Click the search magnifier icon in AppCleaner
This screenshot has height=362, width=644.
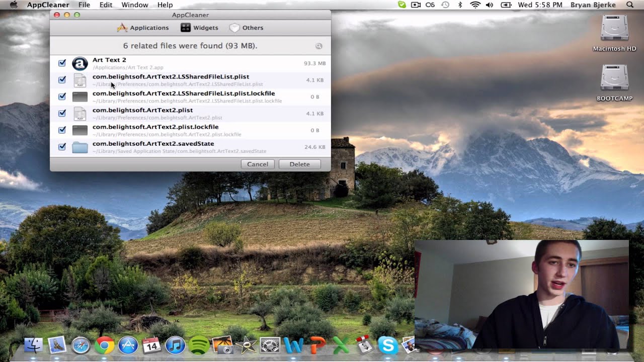click(318, 46)
